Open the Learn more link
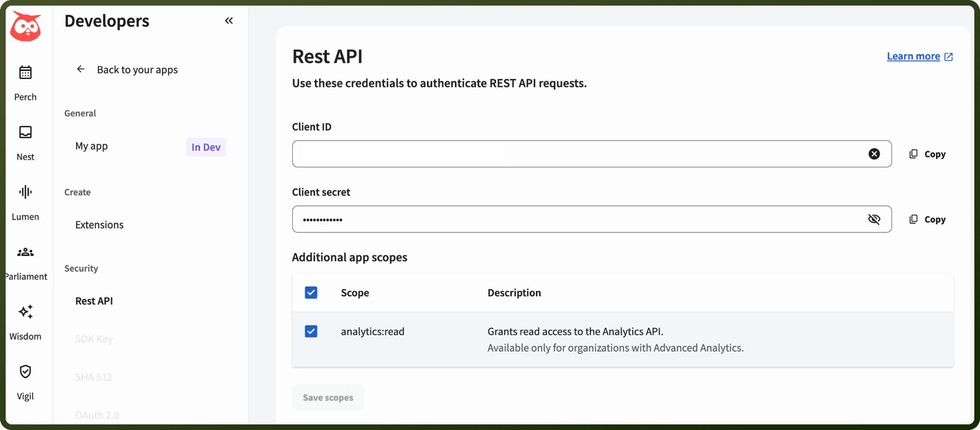 tap(920, 56)
